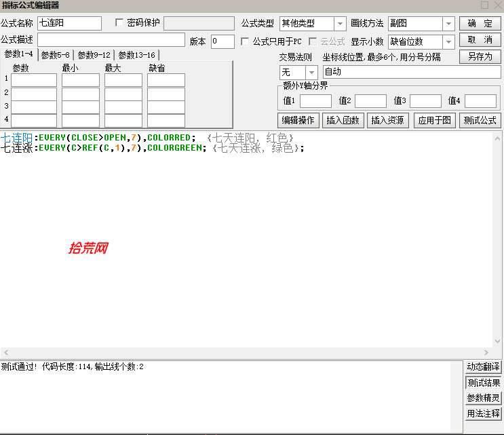The image size is (504, 435).
Task: Click the 公式名称 field containing 七连阳
Action: tap(69, 24)
